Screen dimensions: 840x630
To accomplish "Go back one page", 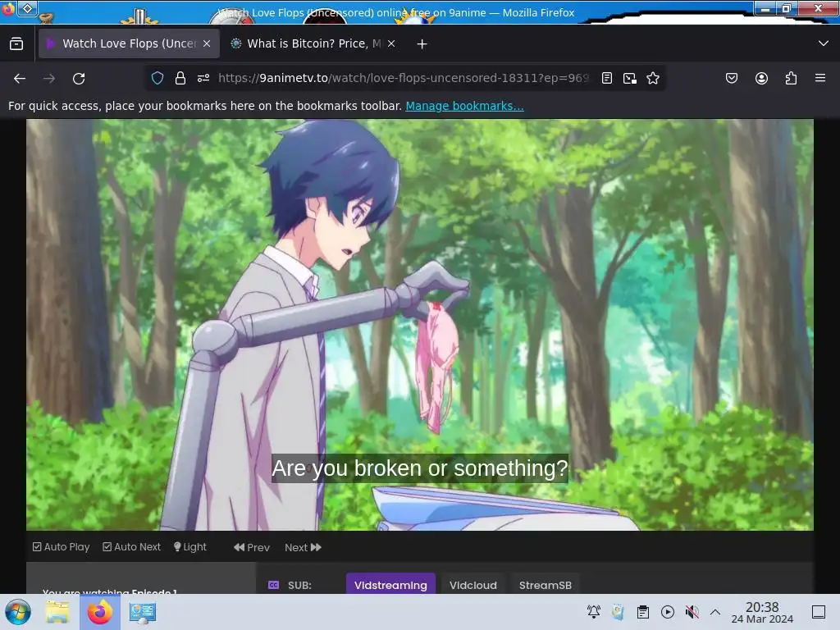I will (x=20, y=79).
